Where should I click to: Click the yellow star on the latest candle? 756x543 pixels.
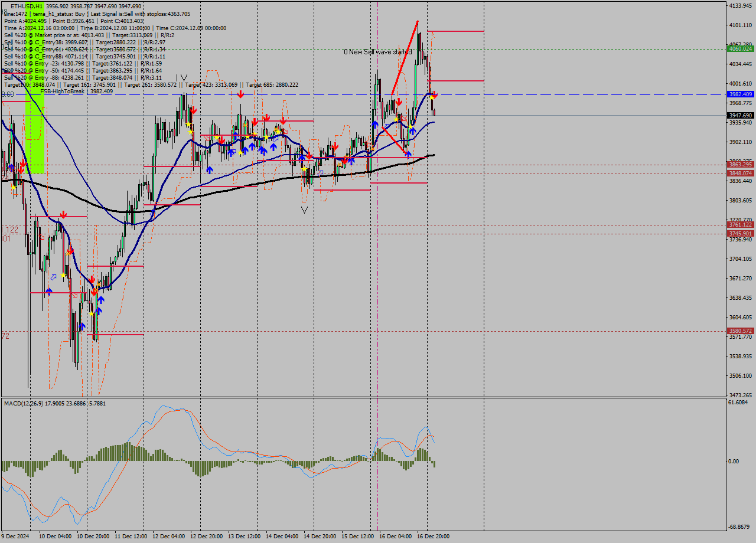point(432,97)
